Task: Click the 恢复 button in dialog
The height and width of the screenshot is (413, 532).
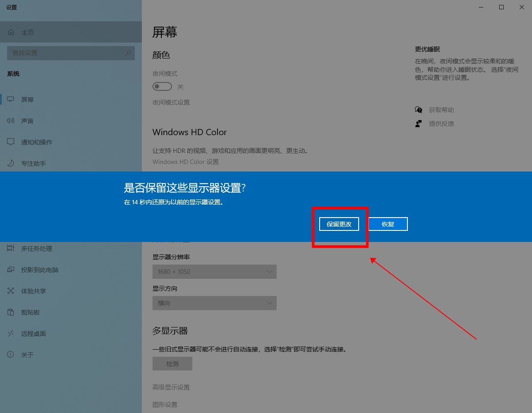Action: (x=388, y=224)
